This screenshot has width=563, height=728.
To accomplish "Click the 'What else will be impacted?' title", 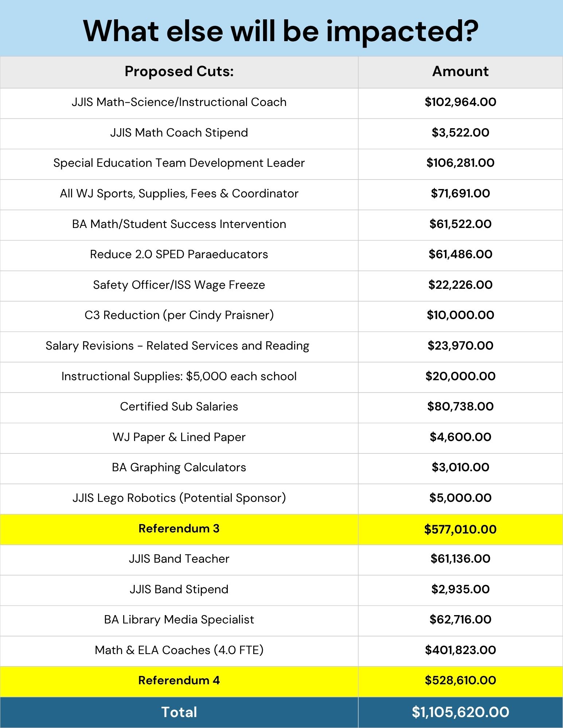I will click(281, 31).
